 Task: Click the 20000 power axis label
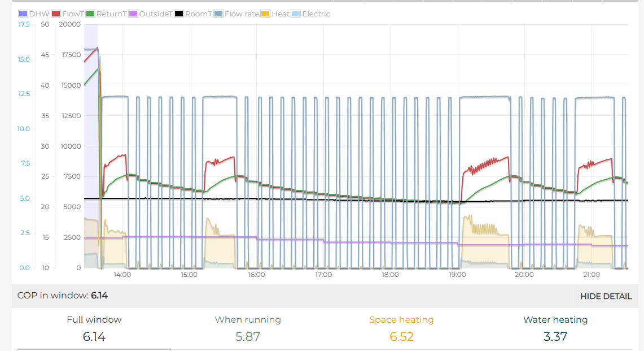(x=70, y=24)
